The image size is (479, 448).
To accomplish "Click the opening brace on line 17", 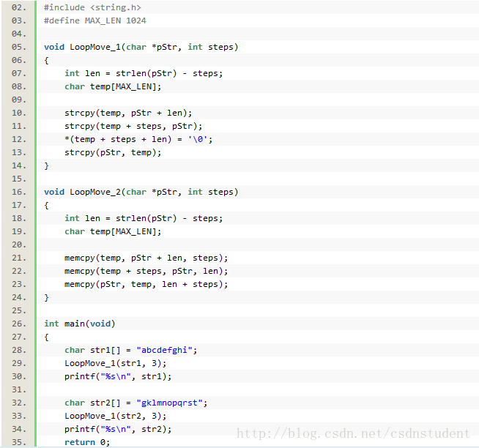I will [46, 206].
